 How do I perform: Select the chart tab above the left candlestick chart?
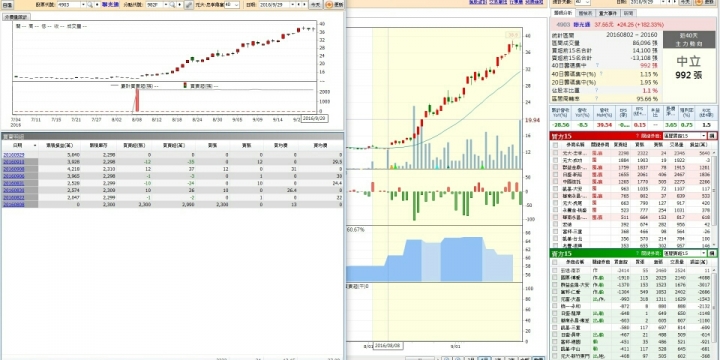point(16,17)
